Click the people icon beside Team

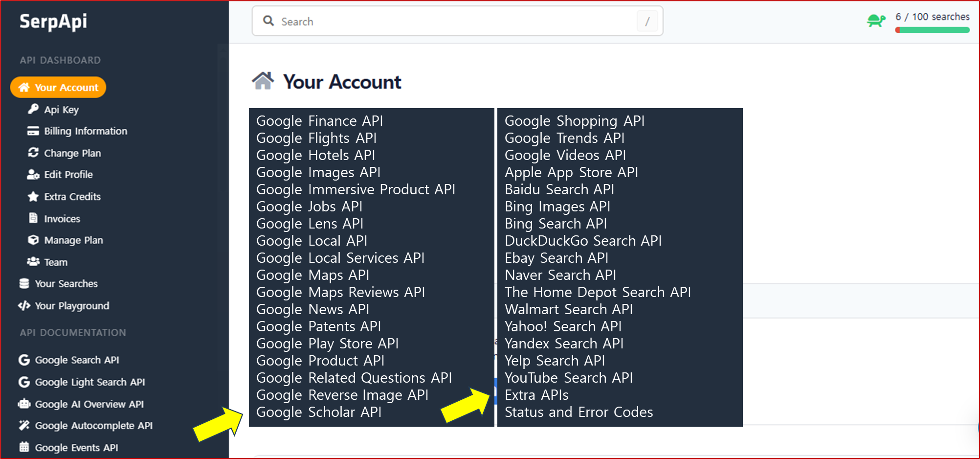[x=33, y=261]
